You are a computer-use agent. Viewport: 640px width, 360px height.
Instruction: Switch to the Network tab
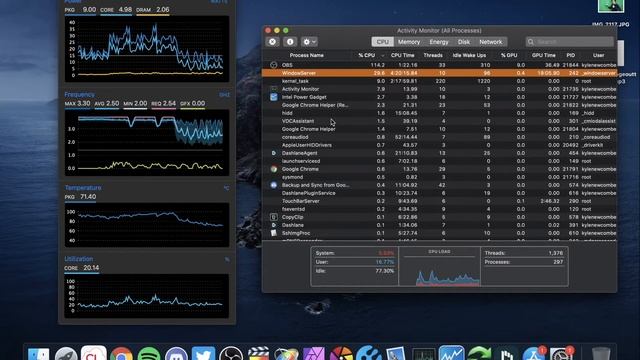[491, 42]
